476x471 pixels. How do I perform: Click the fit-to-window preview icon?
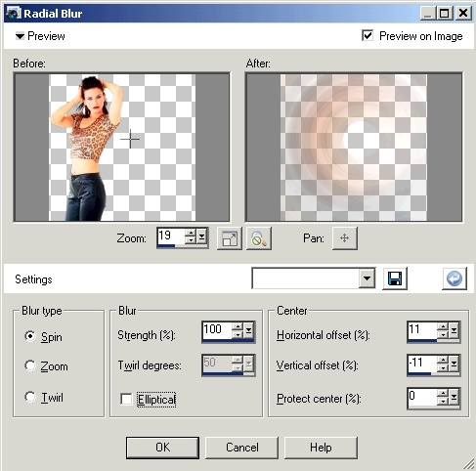[x=230, y=238]
